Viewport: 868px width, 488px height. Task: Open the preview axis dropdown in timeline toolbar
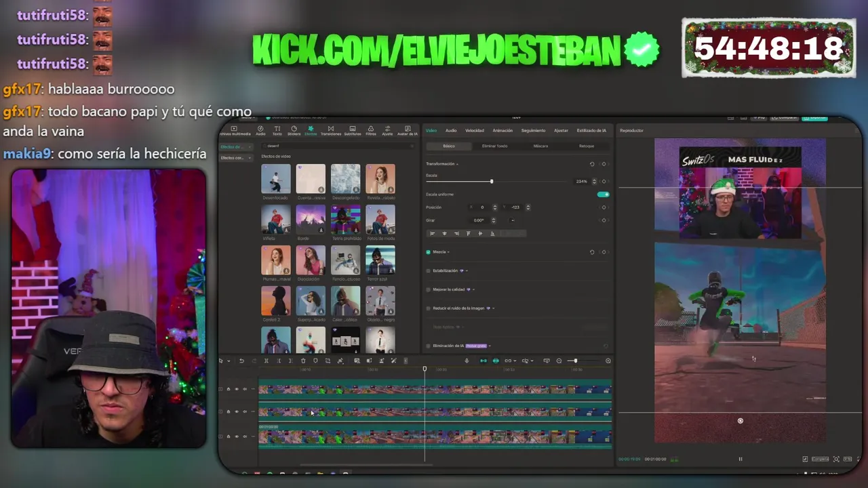pyautogui.click(x=532, y=361)
